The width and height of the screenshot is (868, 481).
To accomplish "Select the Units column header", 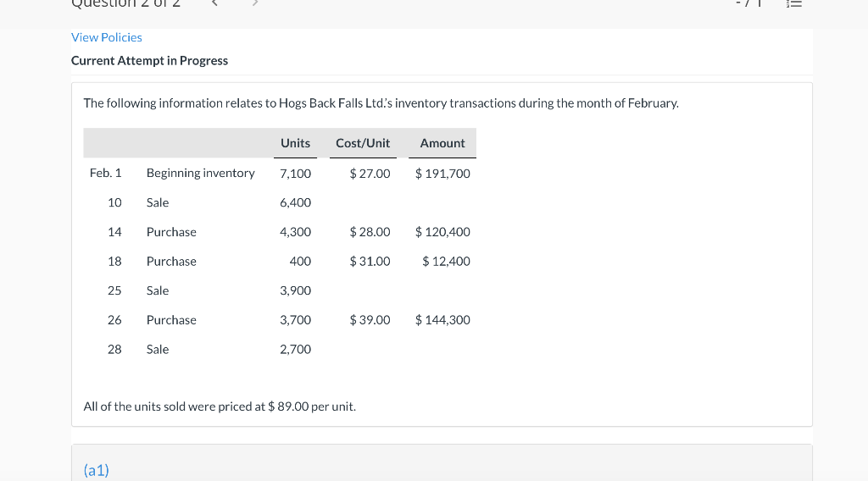I will click(295, 143).
